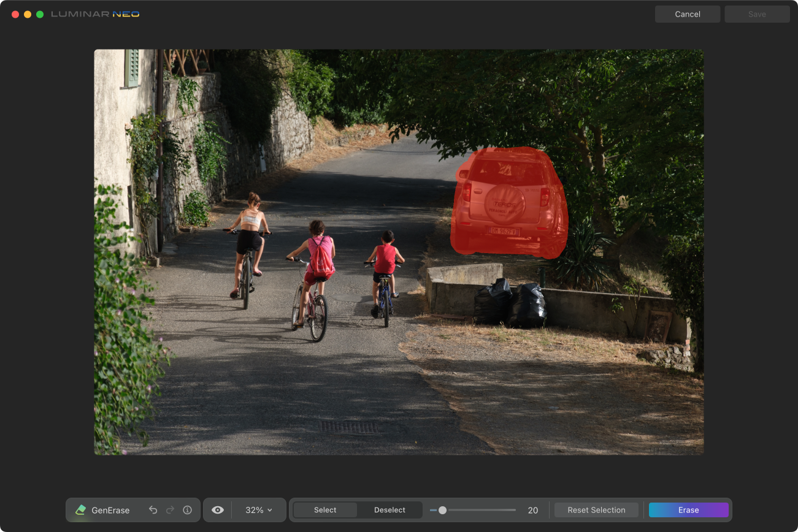Expand the zoom percentage chevron

click(x=268, y=509)
